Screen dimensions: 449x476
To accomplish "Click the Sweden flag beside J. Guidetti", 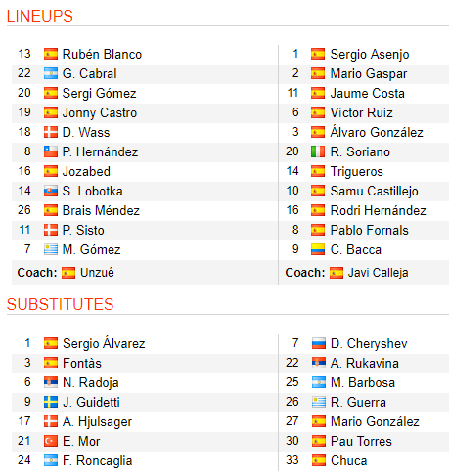I will pyautogui.click(x=51, y=402).
